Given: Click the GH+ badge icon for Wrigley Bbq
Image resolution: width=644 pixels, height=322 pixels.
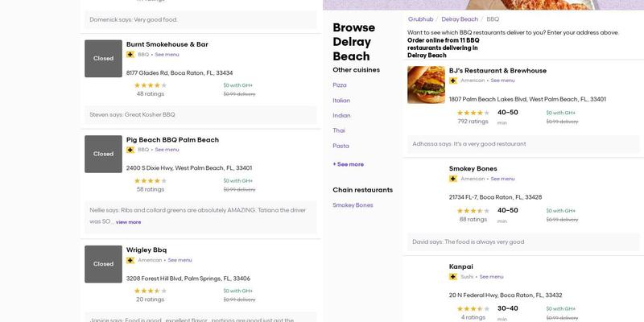Looking at the screenshot, I should [130, 260].
